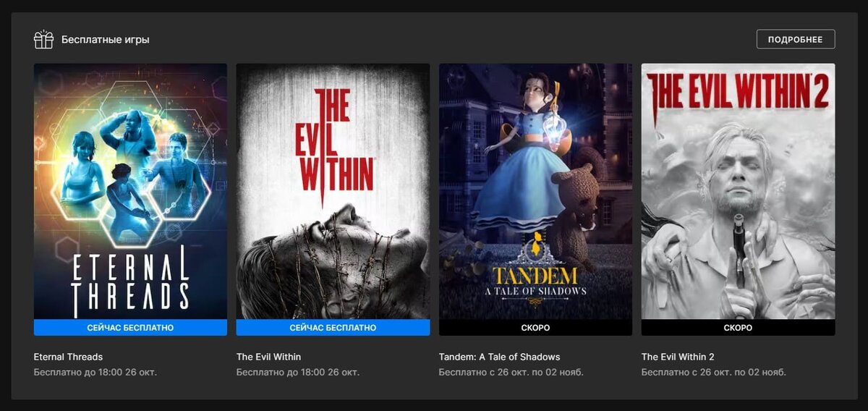The width and height of the screenshot is (868, 411).
Task: Click the Tandem free-period date range text
Action: pyautogui.click(x=511, y=373)
